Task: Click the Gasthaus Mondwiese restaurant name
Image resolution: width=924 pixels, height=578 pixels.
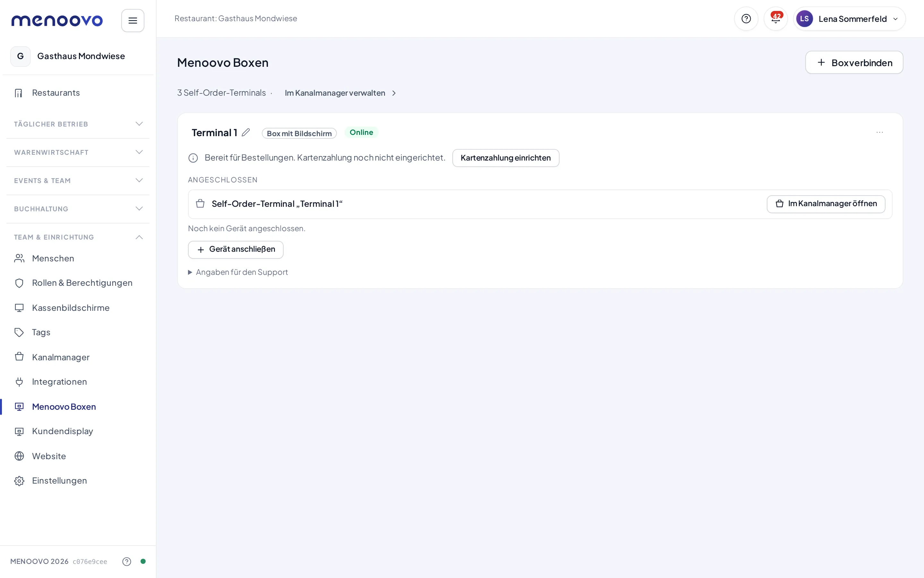Action: click(81, 56)
